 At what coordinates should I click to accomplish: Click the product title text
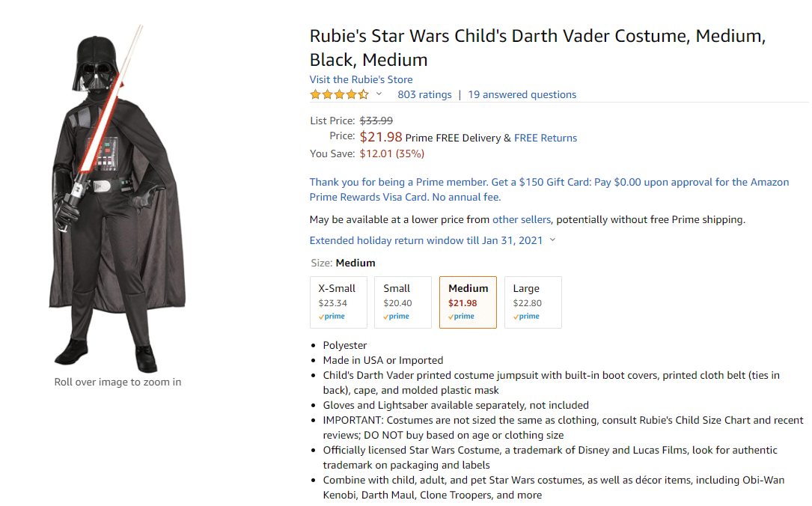click(x=537, y=48)
